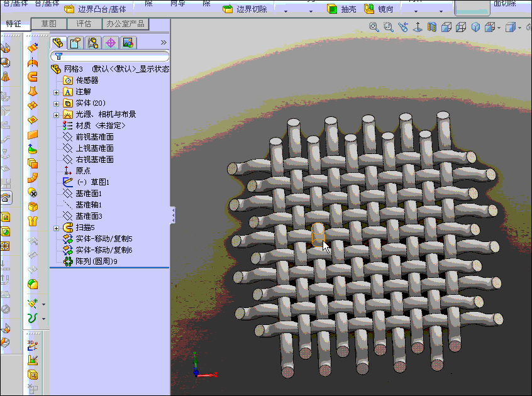Click the knit surface zipper icon

tap(33, 221)
